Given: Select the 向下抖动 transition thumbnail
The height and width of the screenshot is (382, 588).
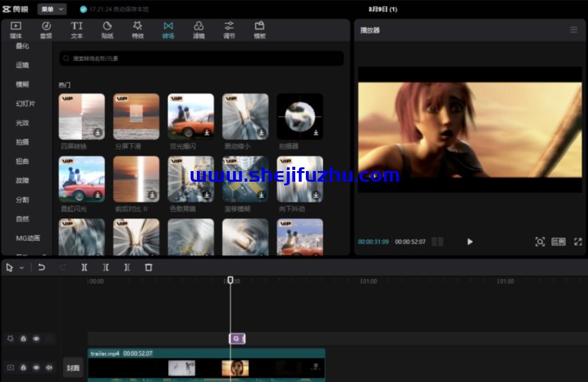Looking at the screenshot, I should click(300, 179).
